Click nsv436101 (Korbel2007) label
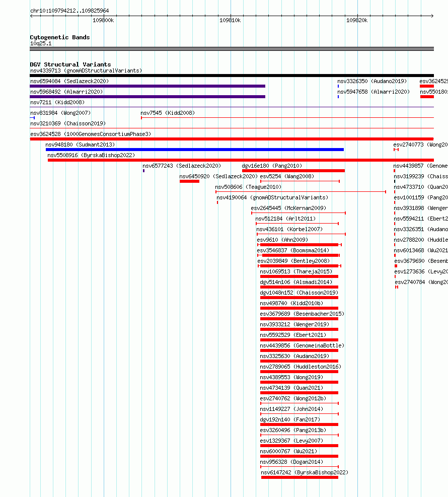The width and height of the screenshot is (448, 497). [x=289, y=229]
